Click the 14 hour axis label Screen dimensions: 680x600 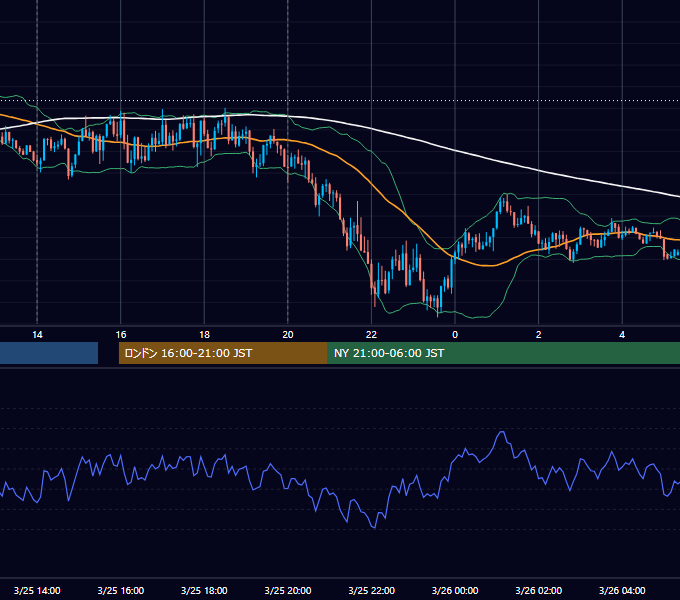pyautogui.click(x=37, y=335)
